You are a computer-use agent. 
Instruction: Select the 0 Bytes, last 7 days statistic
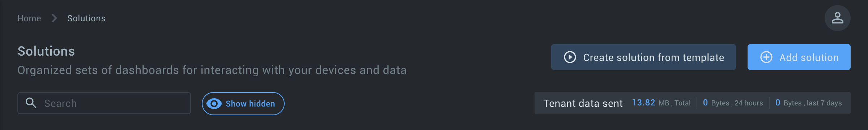pos(808,103)
